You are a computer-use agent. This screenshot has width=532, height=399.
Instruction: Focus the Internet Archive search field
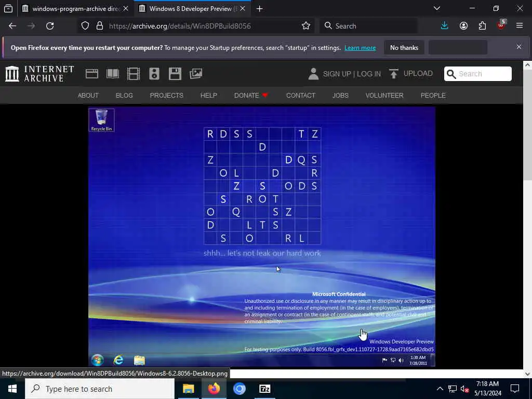pos(478,74)
